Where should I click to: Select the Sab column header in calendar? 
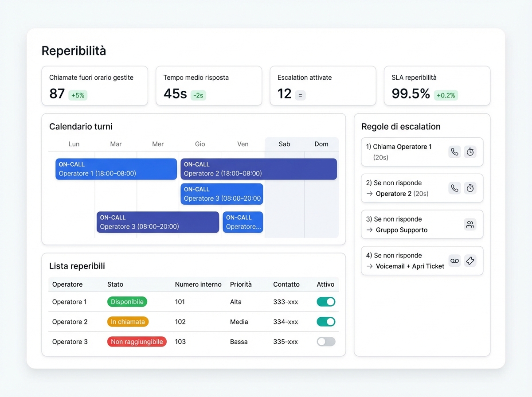284,144
